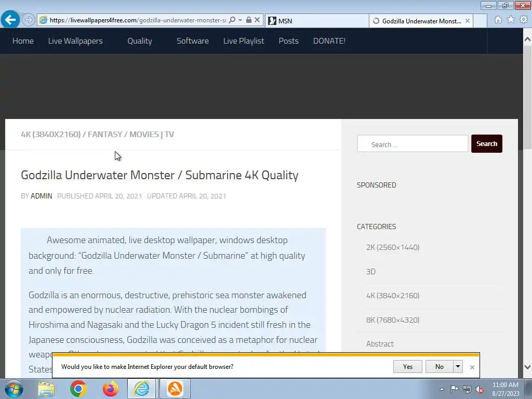Show hidden system tray icons
The image size is (532, 399).
442,389
